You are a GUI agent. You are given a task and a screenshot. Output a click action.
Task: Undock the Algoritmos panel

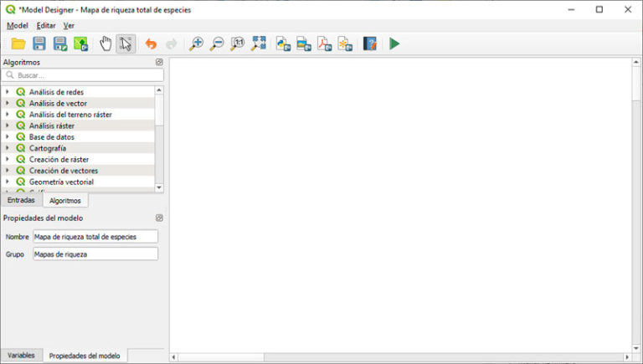pos(159,62)
